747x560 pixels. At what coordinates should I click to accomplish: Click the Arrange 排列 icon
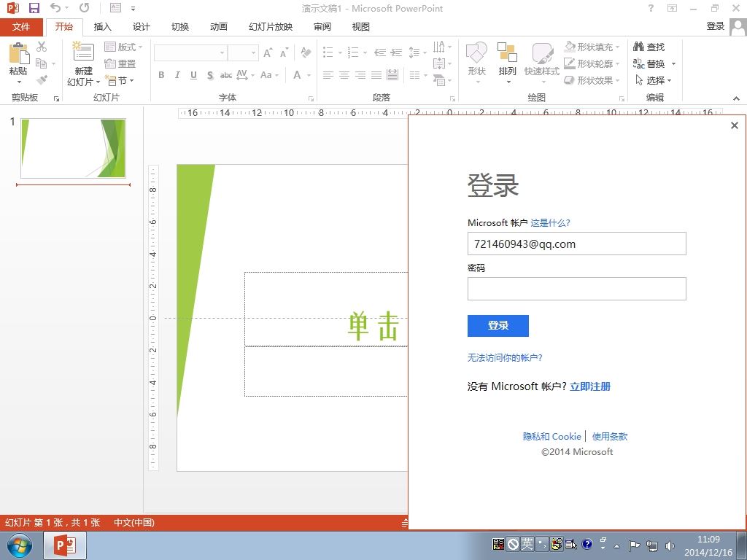coord(507,52)
